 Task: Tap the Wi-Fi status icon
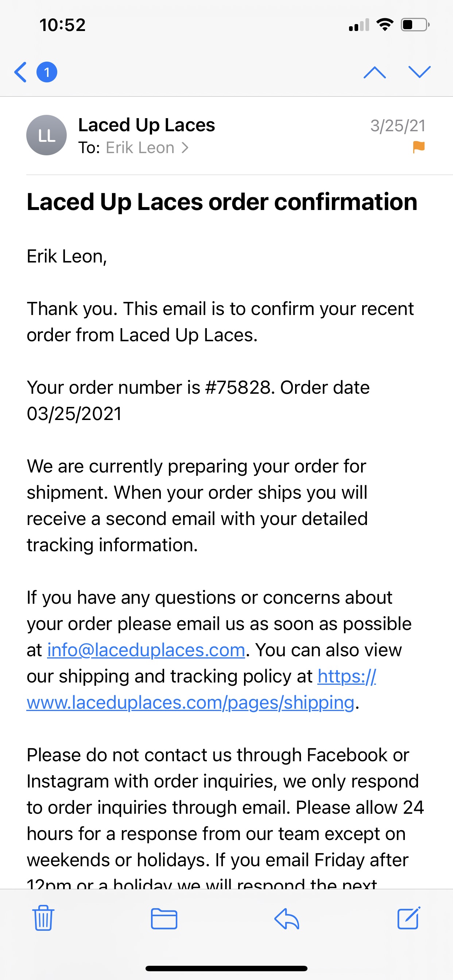click(x=384, y=25)
